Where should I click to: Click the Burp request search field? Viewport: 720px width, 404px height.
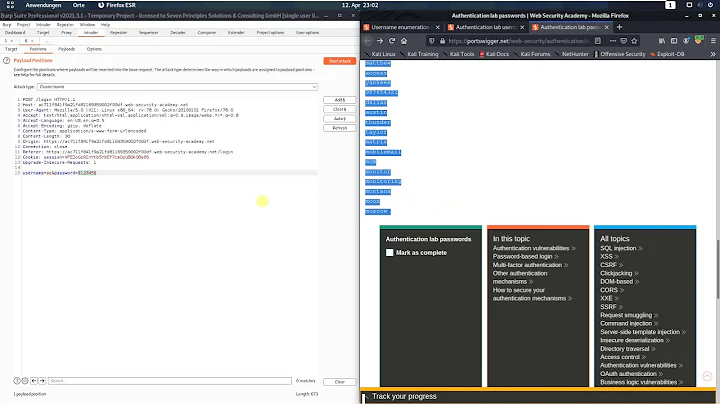169,381
